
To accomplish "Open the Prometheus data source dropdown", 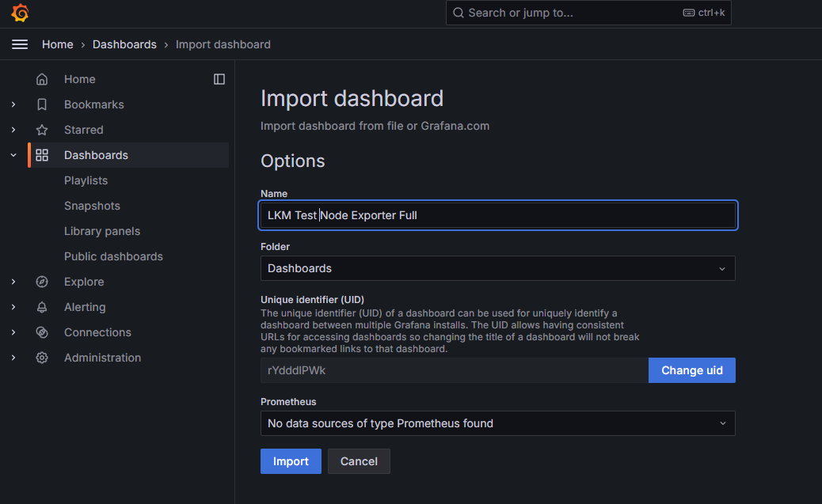I will (497, 423).
